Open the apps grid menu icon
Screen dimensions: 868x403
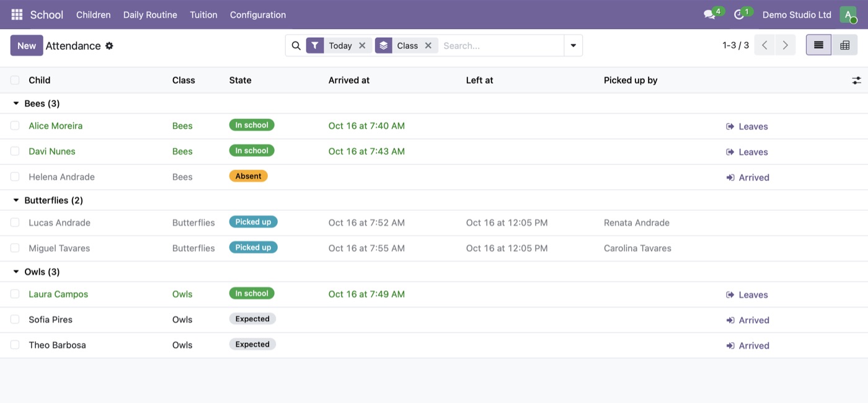pos(17,14)
